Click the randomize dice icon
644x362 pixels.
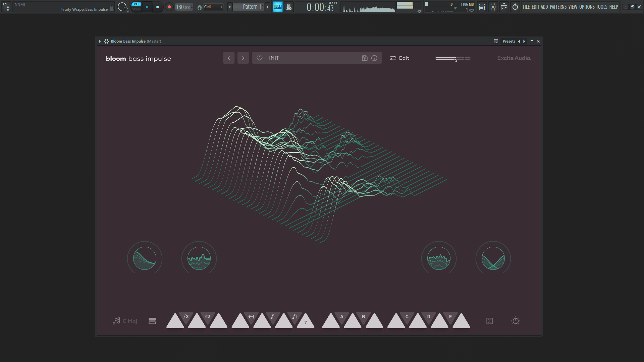(x=489, y=321)
